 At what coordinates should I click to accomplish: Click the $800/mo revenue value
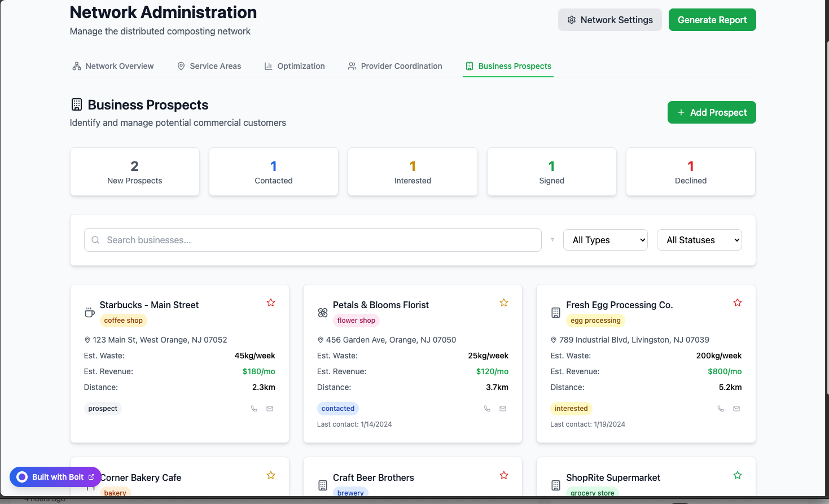point(725,371)
